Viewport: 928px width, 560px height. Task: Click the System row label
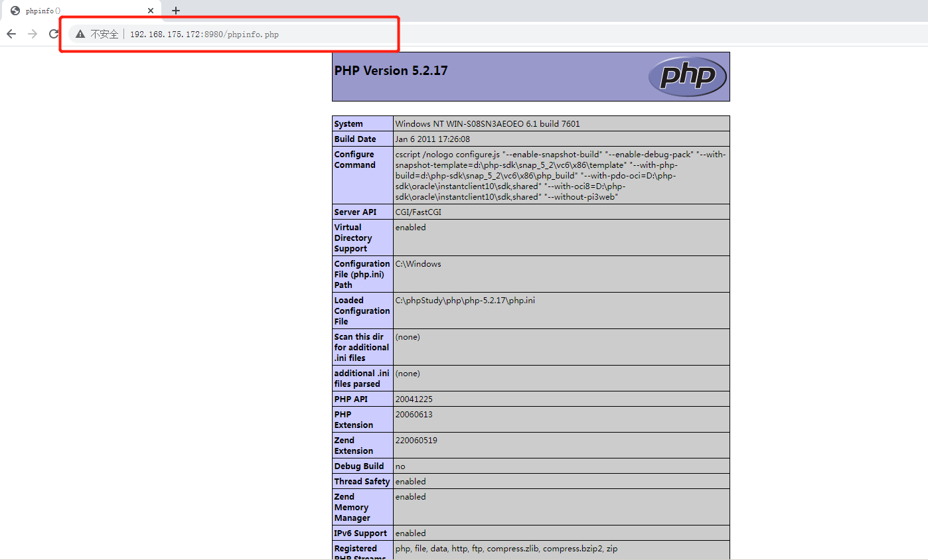click(x=348, y=124)
